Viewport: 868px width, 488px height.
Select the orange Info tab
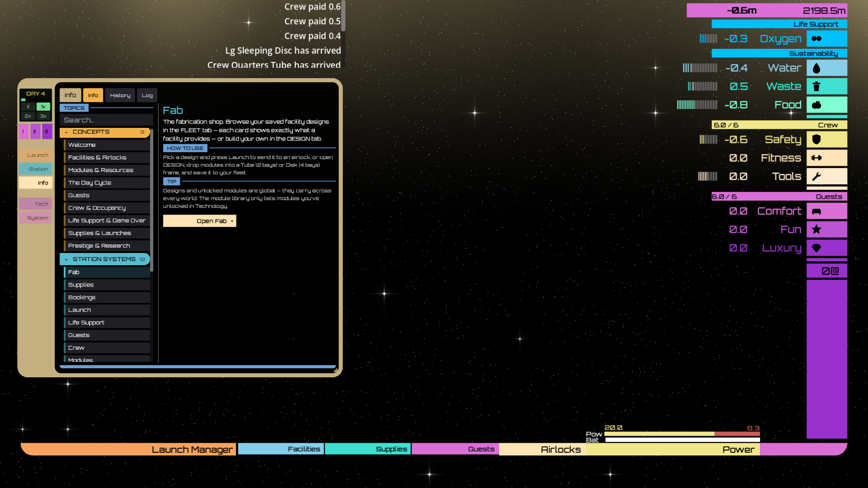click(x=93, y=95)
